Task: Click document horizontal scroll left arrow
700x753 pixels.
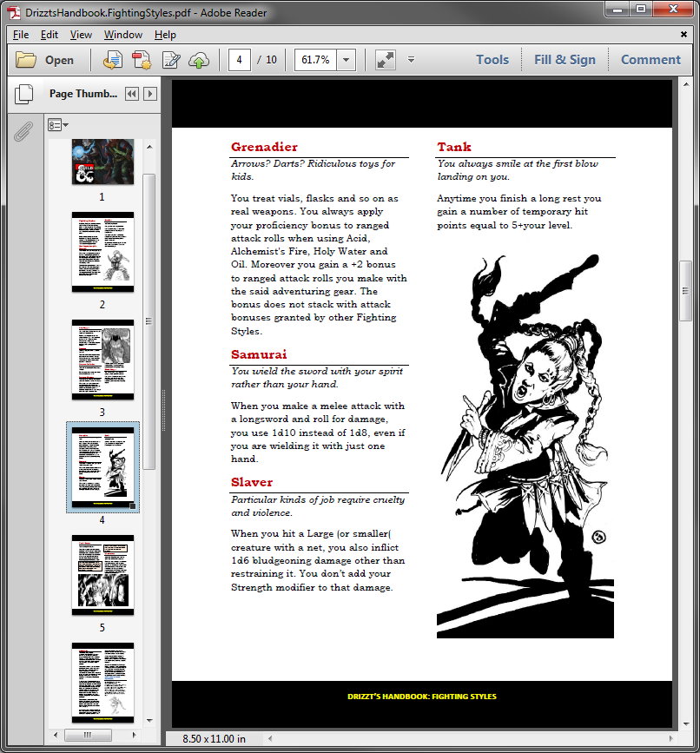Action: pos(271,738)
